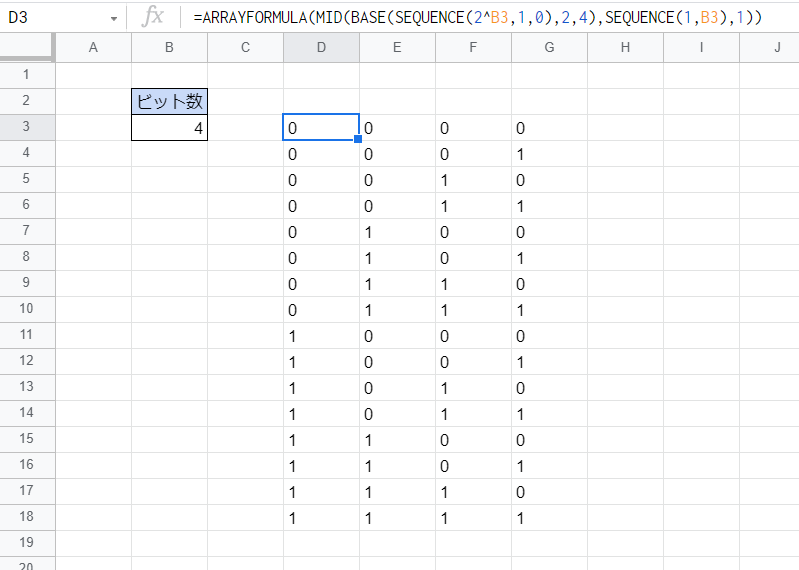Select row 12 header

(26, 361)
